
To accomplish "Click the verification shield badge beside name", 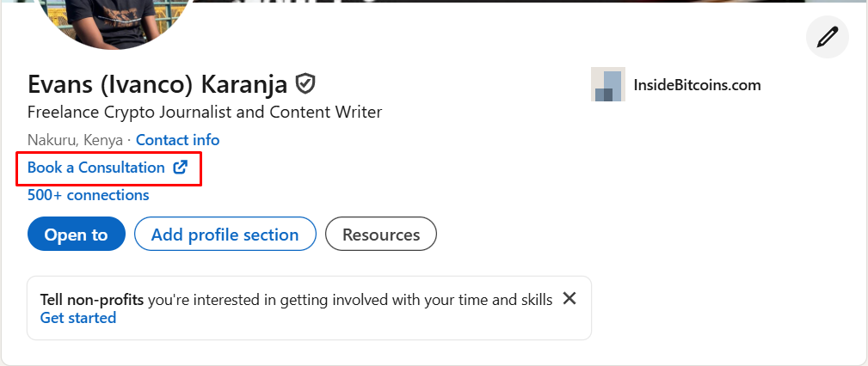I will [305, 84].
